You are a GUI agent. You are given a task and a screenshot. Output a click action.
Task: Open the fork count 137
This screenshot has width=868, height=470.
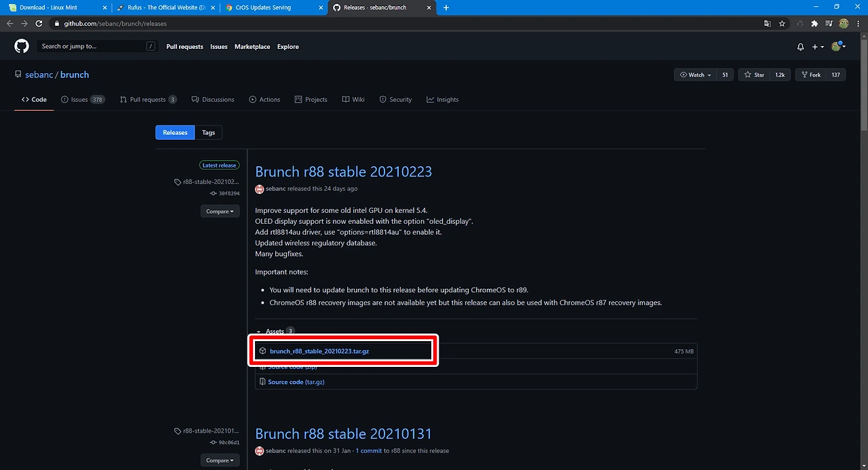pos(835,75)
